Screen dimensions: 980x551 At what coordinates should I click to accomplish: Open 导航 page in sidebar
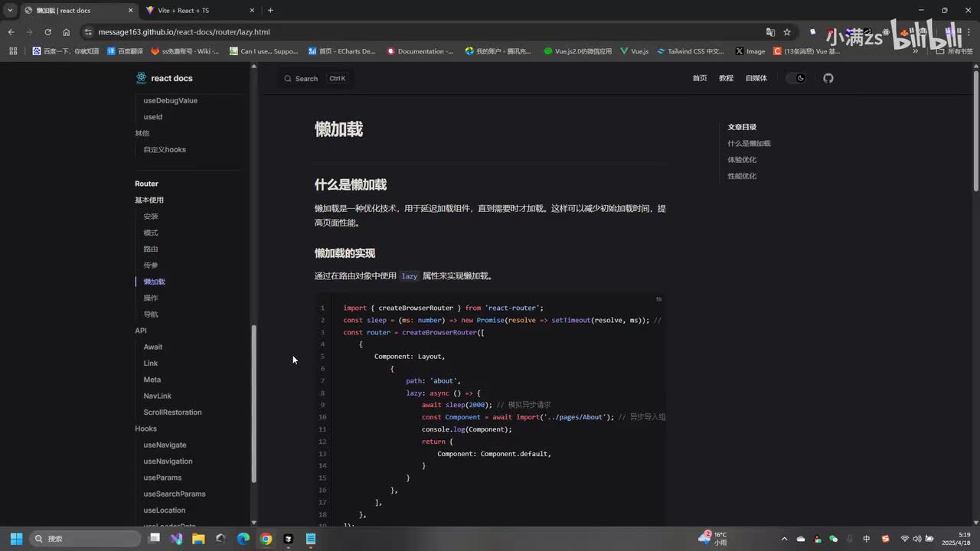151,315
